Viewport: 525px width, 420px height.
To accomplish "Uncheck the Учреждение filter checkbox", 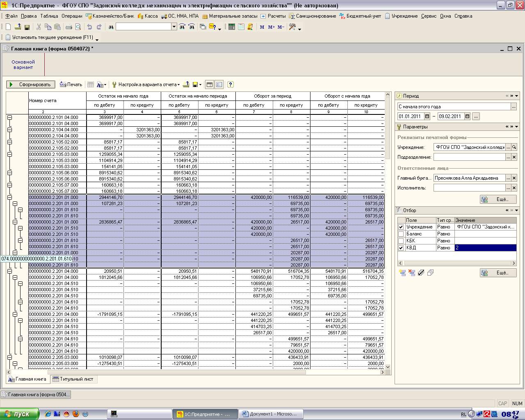I will pyautogui.click(x=401, y=227).
